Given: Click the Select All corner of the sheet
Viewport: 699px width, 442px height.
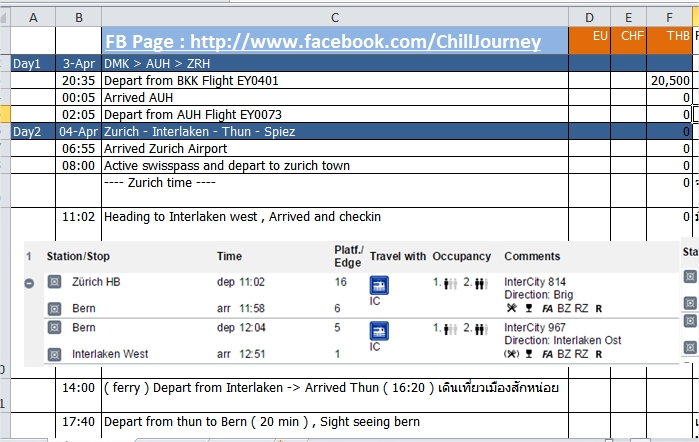Looking at the screenshot, I should click(4, 17).
